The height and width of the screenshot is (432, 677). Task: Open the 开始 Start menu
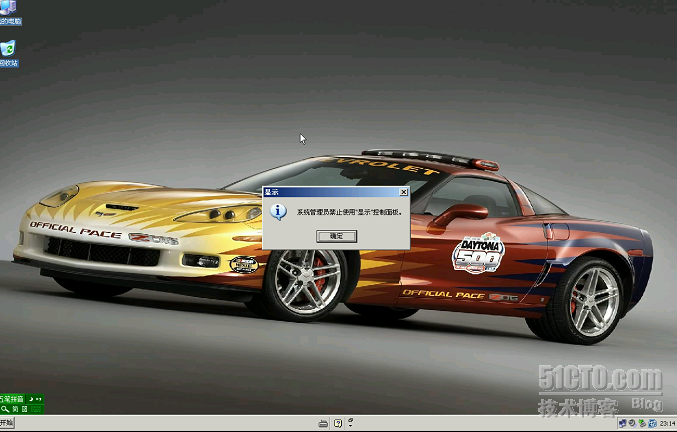tap(6, 423)
